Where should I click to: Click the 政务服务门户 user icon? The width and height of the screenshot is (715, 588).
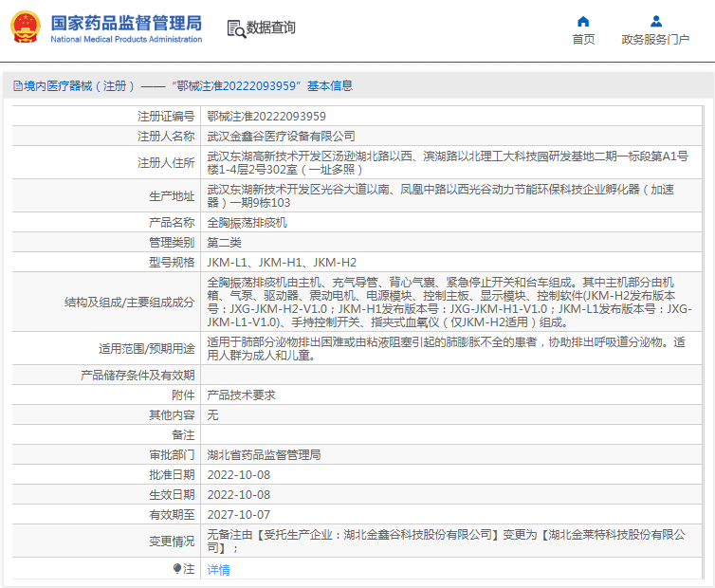click(655, 21)
